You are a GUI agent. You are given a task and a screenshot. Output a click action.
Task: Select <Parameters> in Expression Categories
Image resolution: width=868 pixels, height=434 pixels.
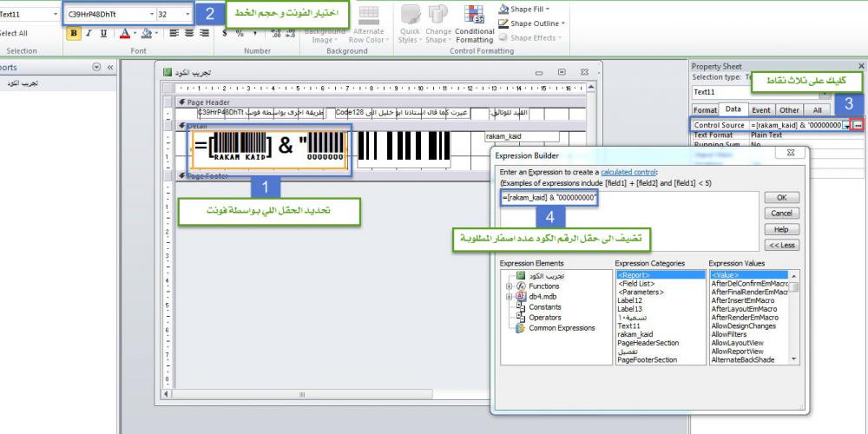641,292
